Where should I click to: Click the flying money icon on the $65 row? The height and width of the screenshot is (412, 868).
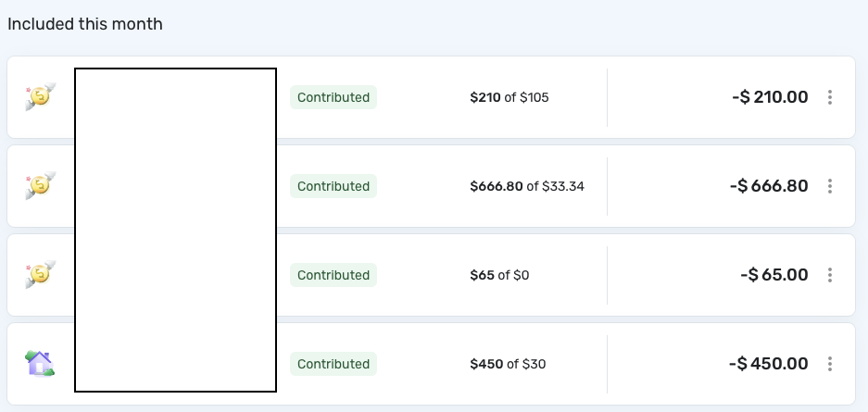(41, 274)
